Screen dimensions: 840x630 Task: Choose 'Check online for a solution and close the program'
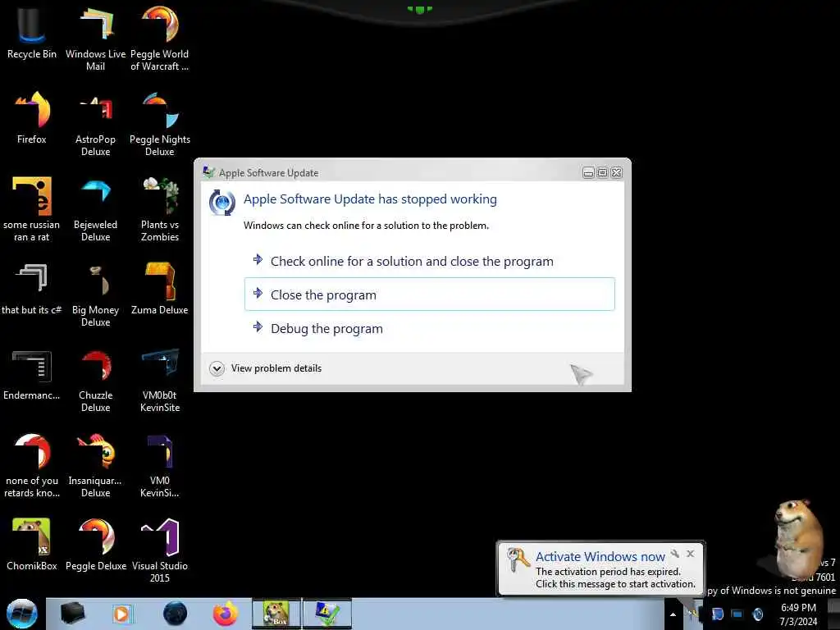[430, 261]
